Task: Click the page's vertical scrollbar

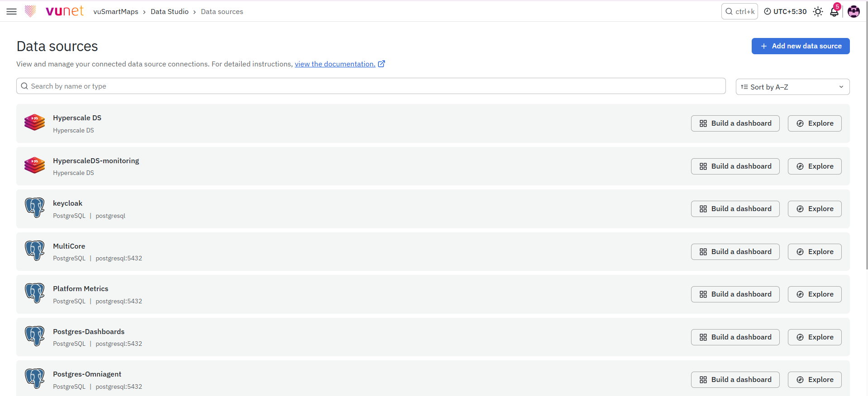Action: click(866, 136)
